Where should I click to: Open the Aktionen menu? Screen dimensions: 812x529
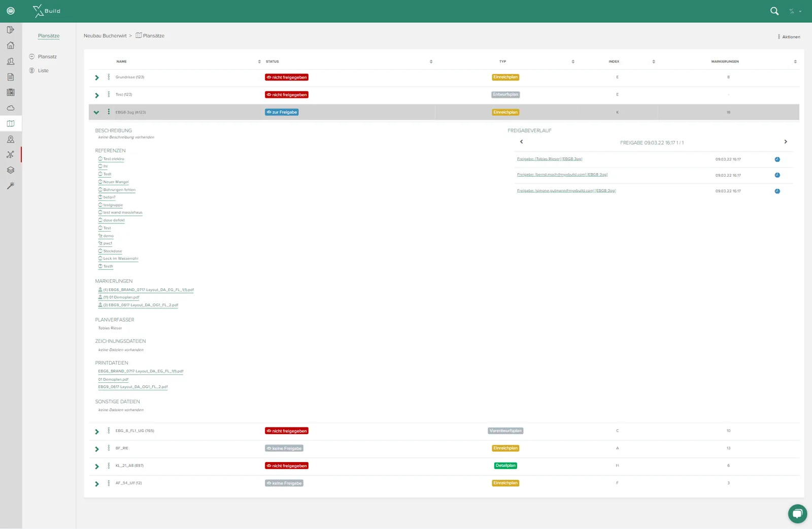(x=789, y=37)
